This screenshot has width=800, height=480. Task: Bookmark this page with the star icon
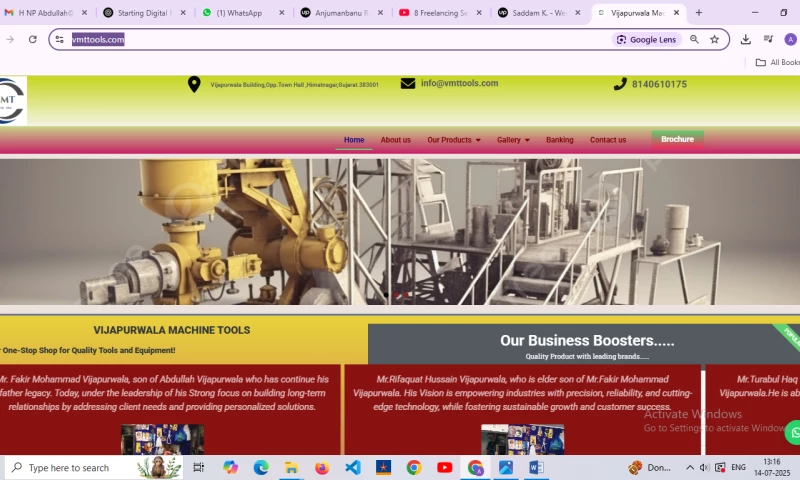point(715,39)
